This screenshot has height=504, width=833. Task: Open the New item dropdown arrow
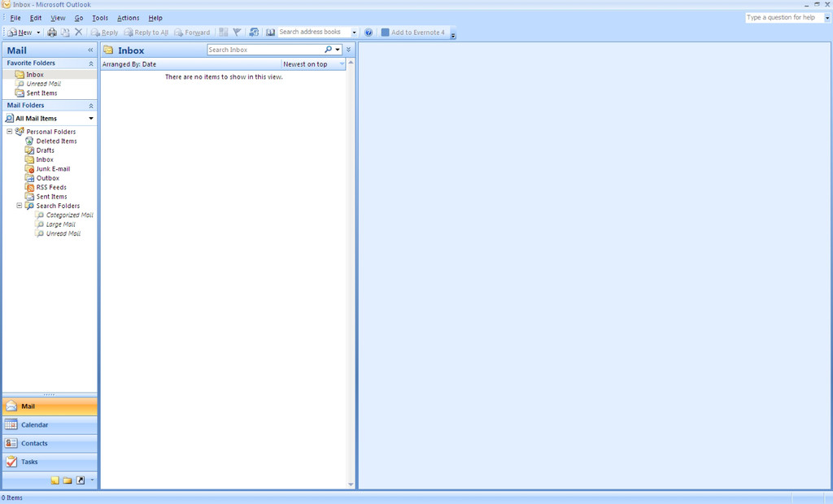click(38, 33)
